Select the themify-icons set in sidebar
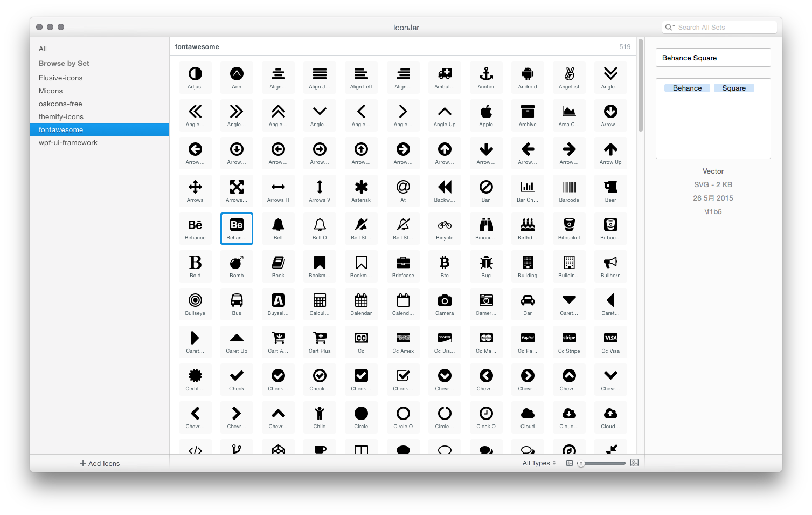 pyautogui.click(x=61, y=117)
